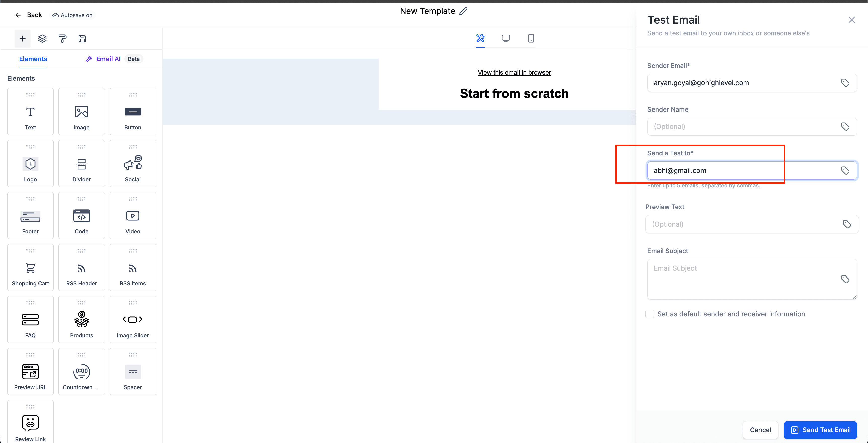The width and height of the screenshot is (868, 443).
Task: Switch to the Email AI tab
Action: [x=108, y=59]
